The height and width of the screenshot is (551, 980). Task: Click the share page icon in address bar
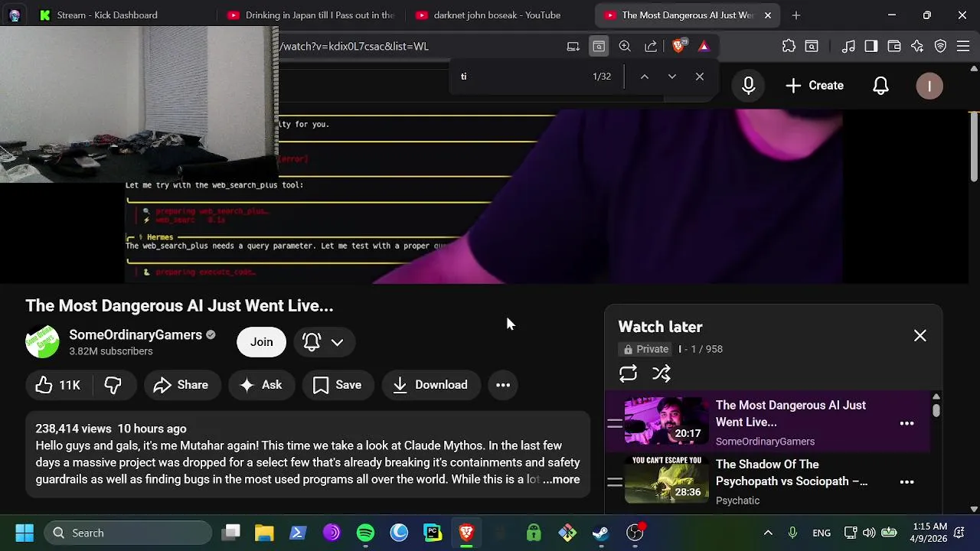651,46
